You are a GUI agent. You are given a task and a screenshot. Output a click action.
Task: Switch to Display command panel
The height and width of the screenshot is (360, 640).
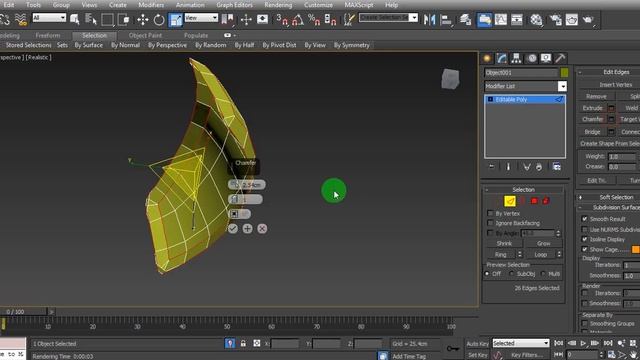coord(546,58)
